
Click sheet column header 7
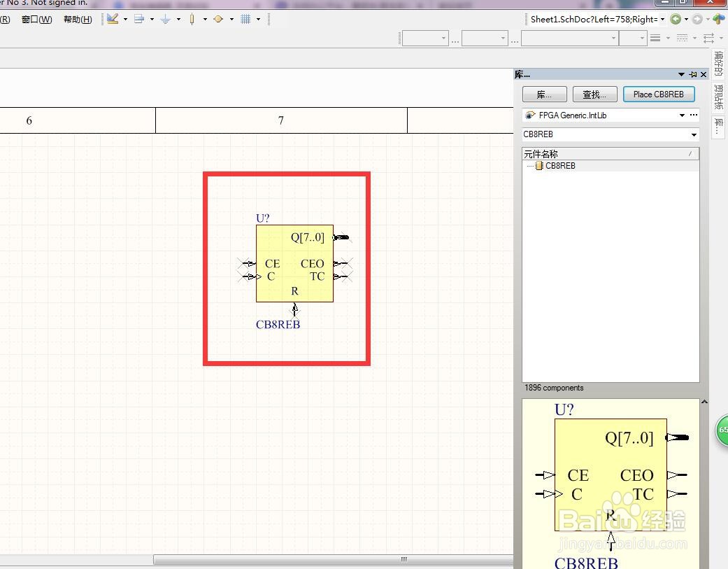tap(281, 120)
